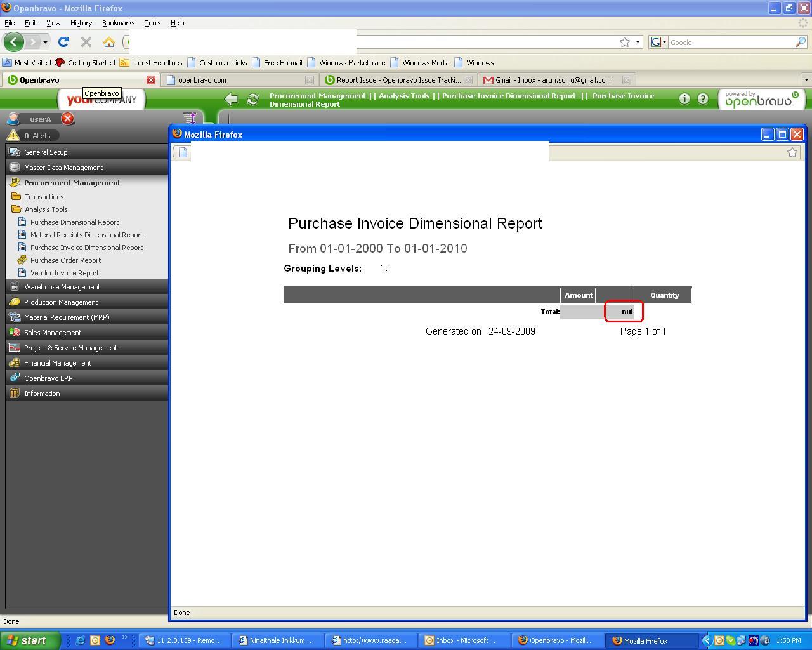Click the bookmark star in the popup
The height and width of the screenshot is (650, 812).
(792, 152)
